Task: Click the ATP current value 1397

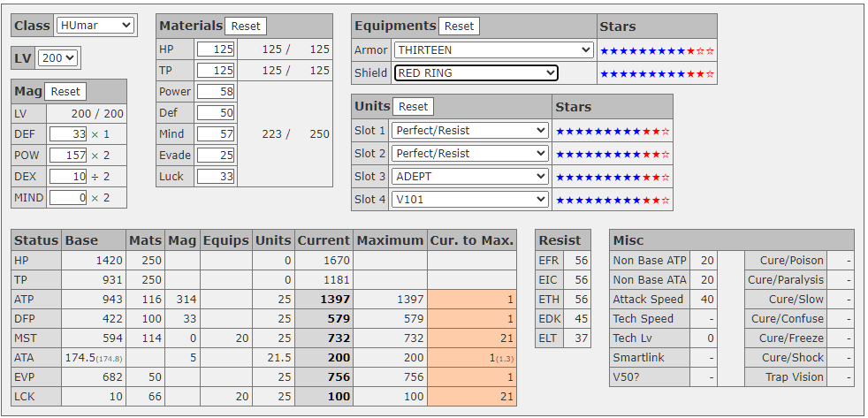Action: click(x=335, y=300)
